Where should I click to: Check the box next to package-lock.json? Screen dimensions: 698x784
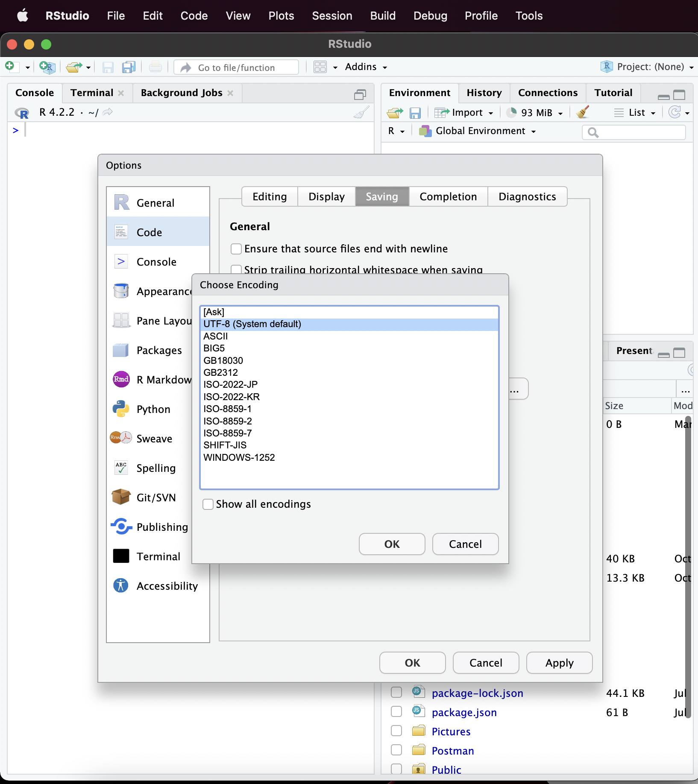coord(396,692)
